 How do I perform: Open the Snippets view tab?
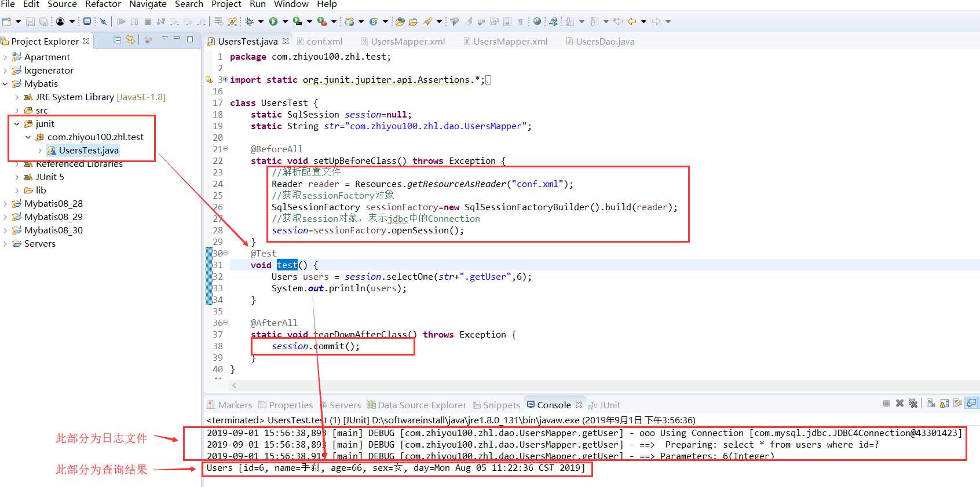pos(497,405)
